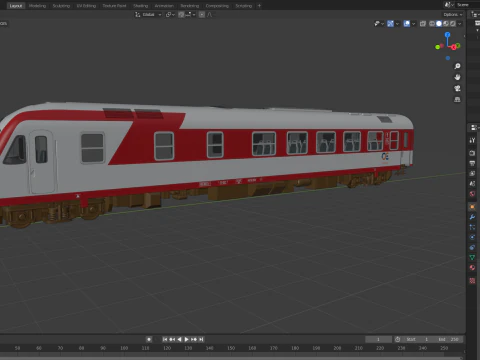This screenshot has height=360, width=480.
Task: Open the viewport Options dropdown
Action: (x=453, y=15)
